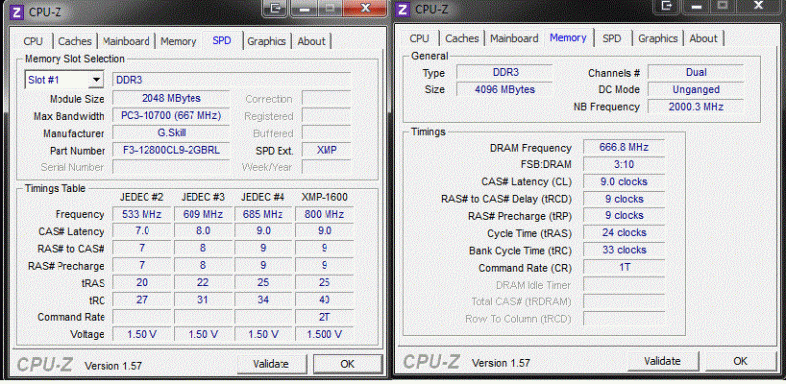Close the left CPU-Z window
786x384 pixels.
(x=366, y=8)
